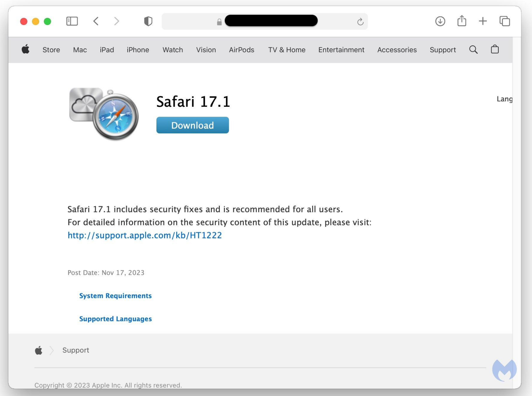Open the Downloads list in the toolbar
532x396 pixels.
pyautogui.click(x=440, y=21)
